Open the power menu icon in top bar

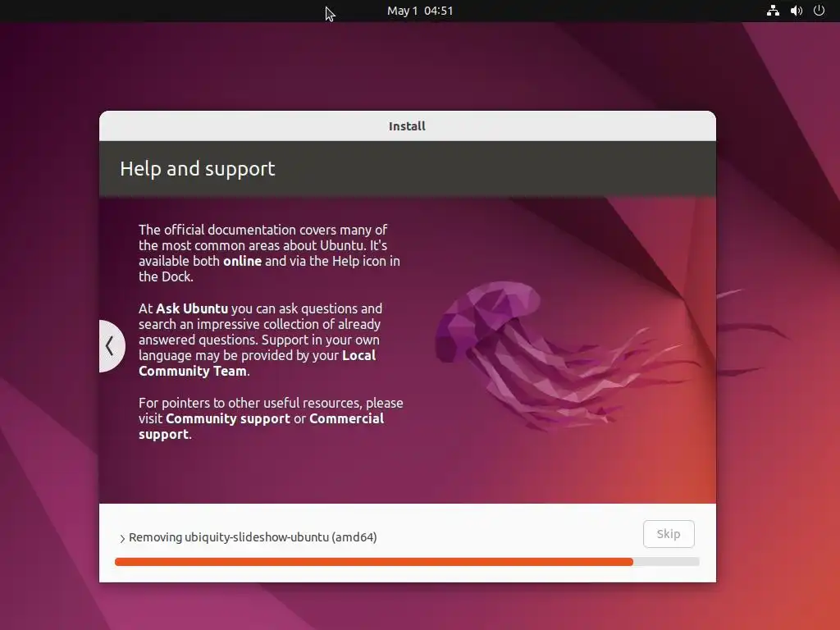tap(819, 10)
